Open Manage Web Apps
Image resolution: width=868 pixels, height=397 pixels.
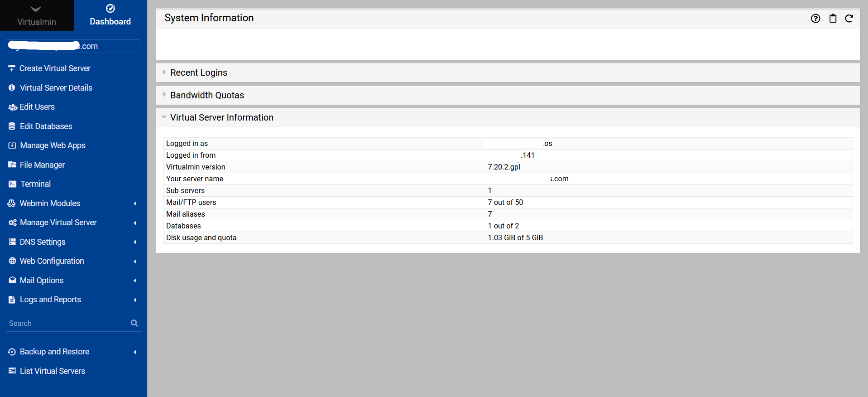[53, 145]
